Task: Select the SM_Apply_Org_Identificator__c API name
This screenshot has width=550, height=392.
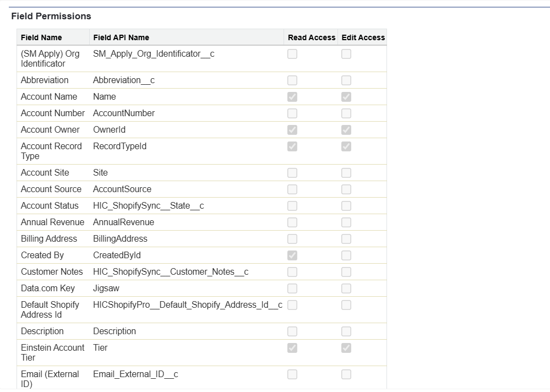Action: 154,53
